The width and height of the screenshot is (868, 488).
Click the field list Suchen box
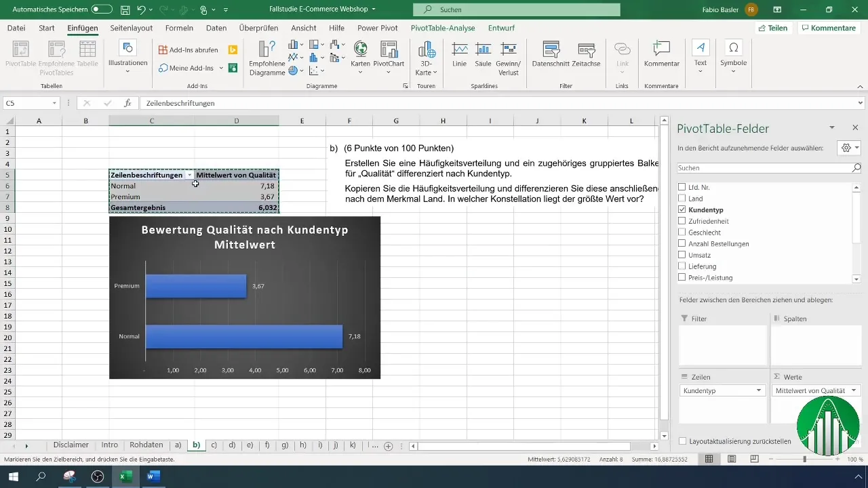coord(769,167)
